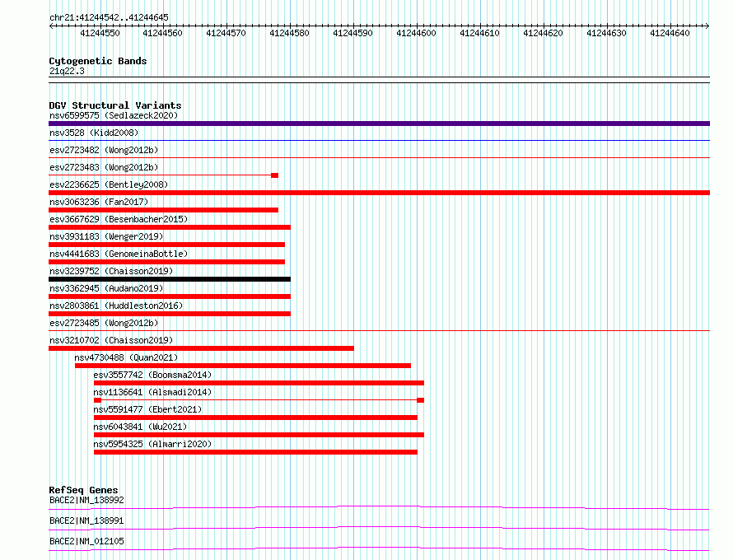Select the nsv5591477 (Ebert2021) label
Image resolution: width=733 pixels, height=560 pixels.
[x=147, y=409]
